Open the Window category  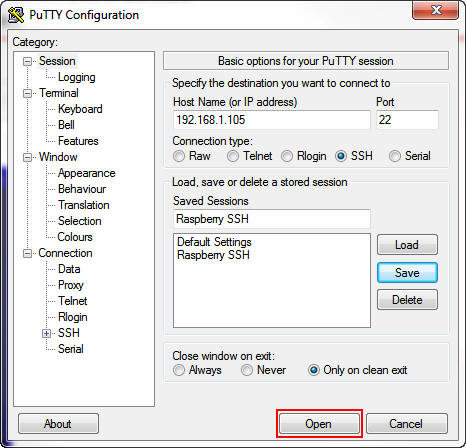58,157
